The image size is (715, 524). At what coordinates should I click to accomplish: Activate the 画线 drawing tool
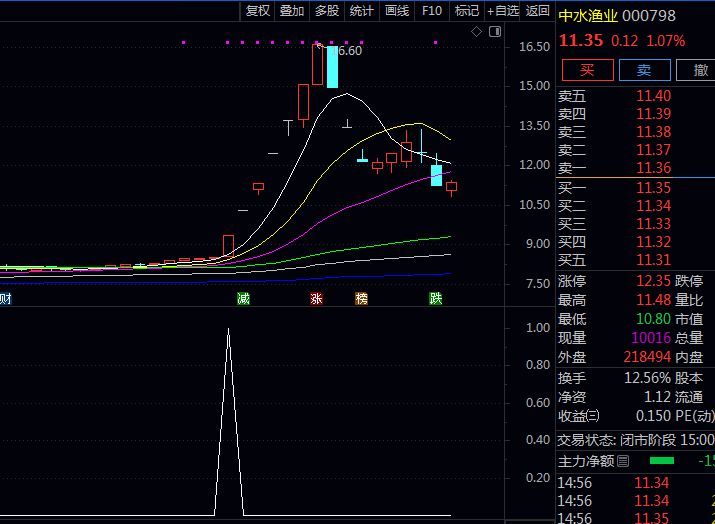coord(397,11)
